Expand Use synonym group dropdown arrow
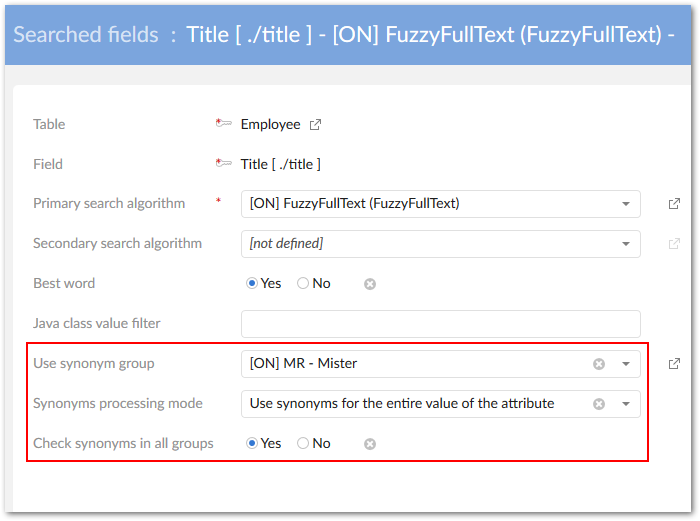The height and width of the screenshot is (521, 700). tap(625, 364)
